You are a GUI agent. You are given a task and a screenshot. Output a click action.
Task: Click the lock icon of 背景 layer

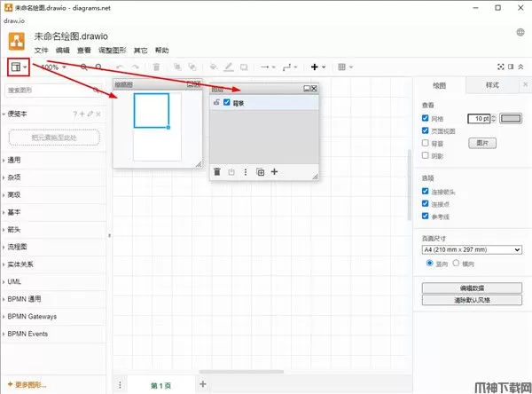coord(217,103)
